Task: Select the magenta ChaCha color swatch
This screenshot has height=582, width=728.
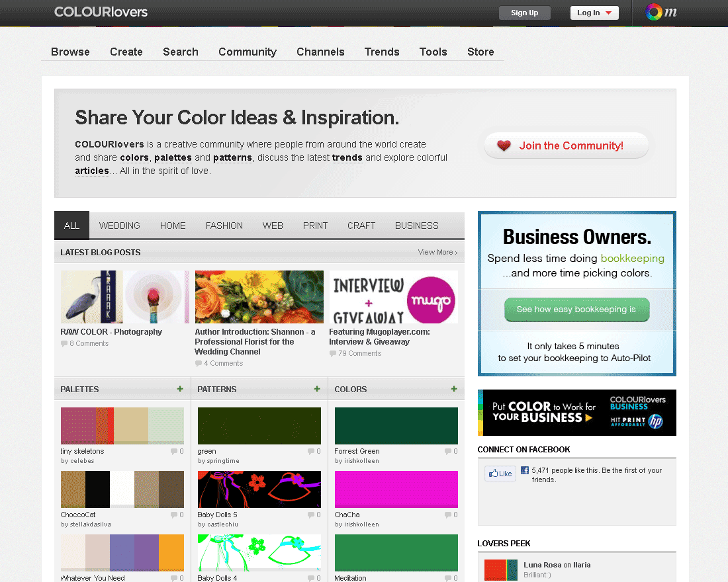Action: click(396, 488)
